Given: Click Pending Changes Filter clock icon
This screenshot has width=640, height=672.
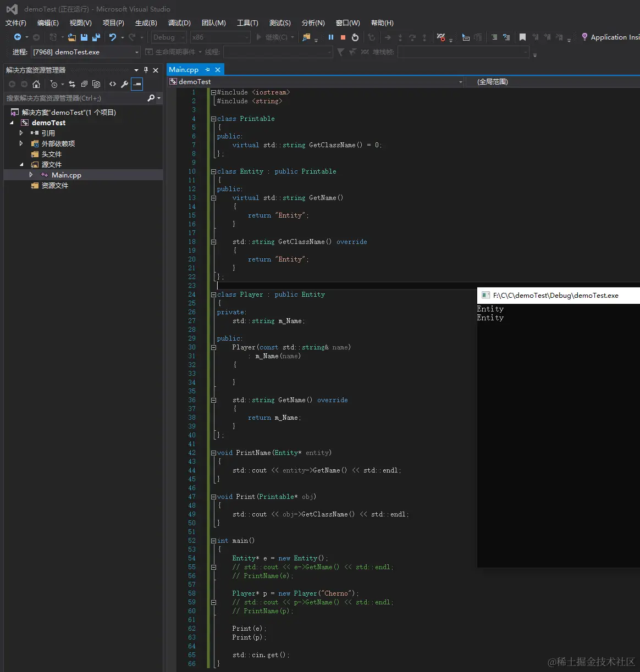Looking at the screenshot, I should (x=53, y=84).
